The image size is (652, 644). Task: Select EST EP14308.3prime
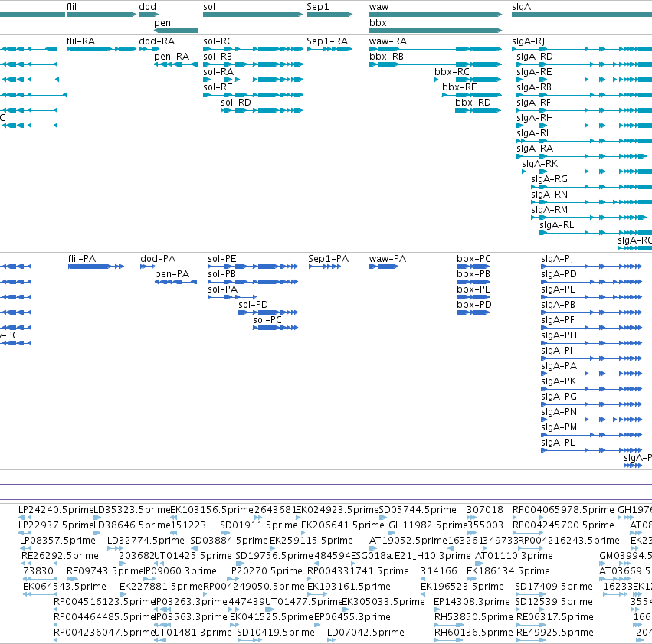click(472, 602)
